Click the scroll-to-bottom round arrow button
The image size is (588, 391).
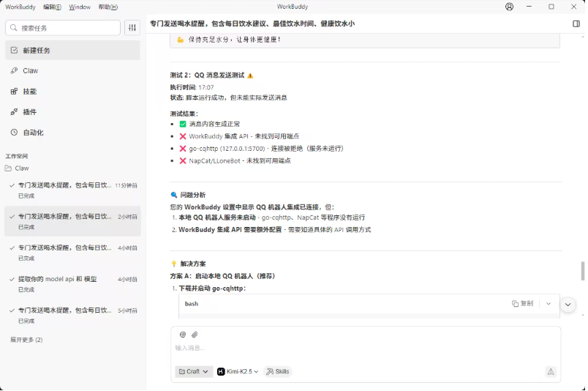tap(568, 305)
